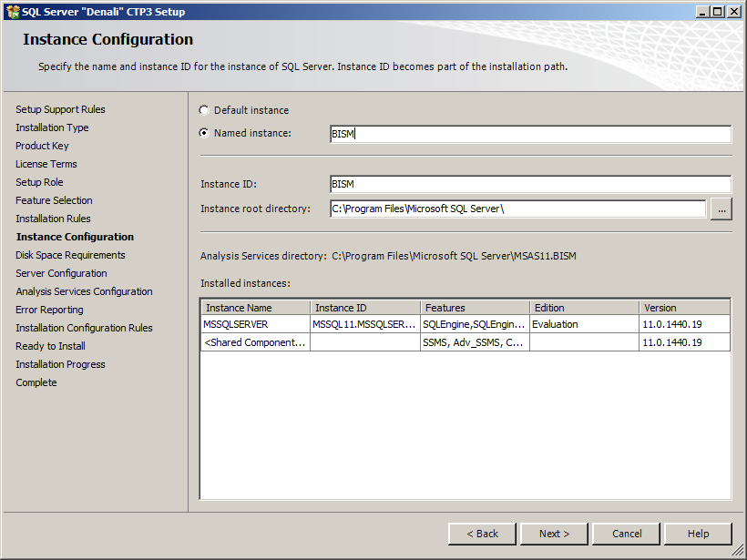Click the Edition column header
Viewport: 747px width, 560px height.
[585, 308]
